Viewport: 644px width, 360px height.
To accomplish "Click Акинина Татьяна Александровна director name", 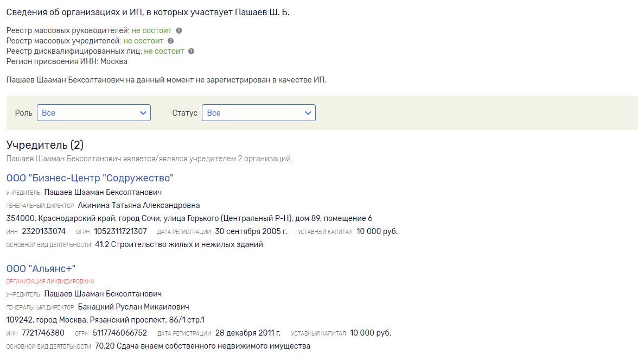I will (x=139, y=205).
